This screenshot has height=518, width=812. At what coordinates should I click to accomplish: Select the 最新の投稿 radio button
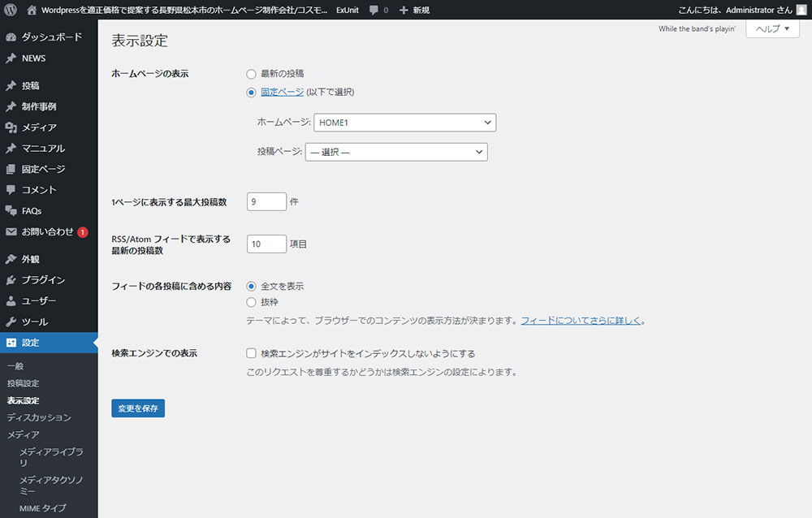click(251, 74)
